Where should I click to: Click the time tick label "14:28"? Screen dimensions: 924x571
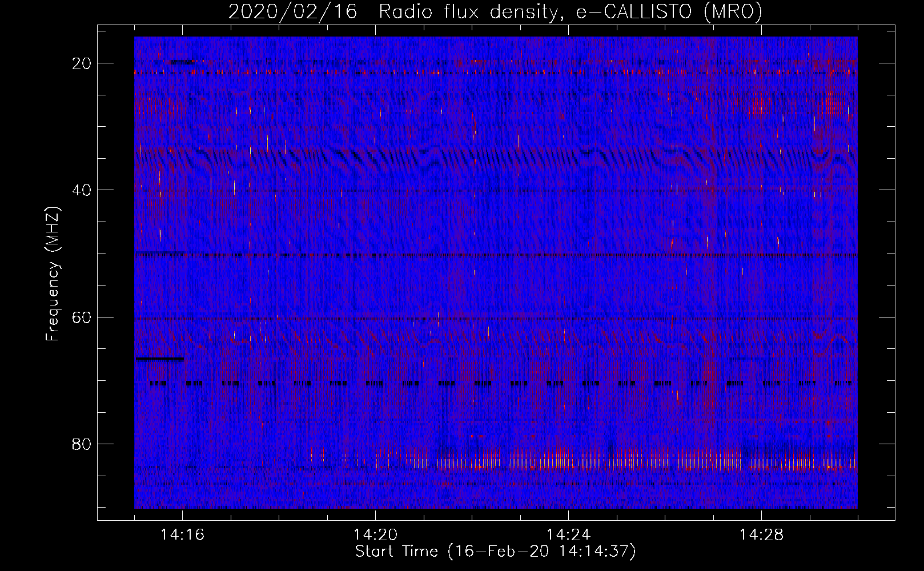[761, 535]
